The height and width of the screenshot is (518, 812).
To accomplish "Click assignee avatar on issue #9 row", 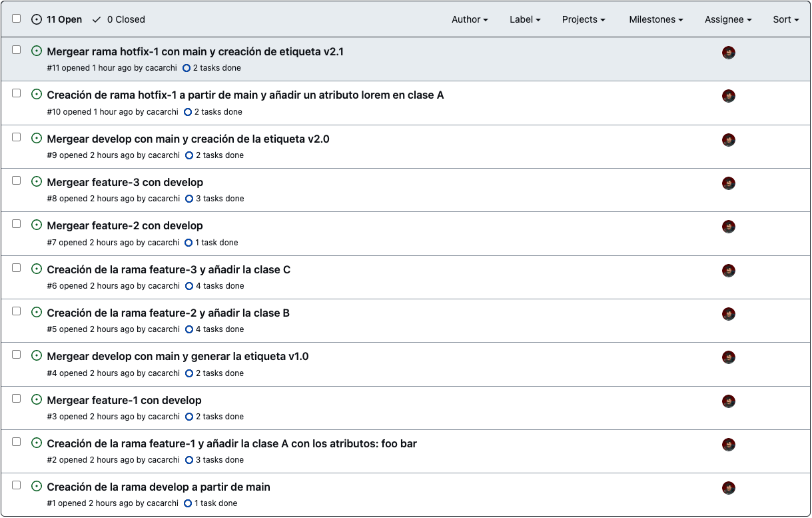I will point(729,140).
